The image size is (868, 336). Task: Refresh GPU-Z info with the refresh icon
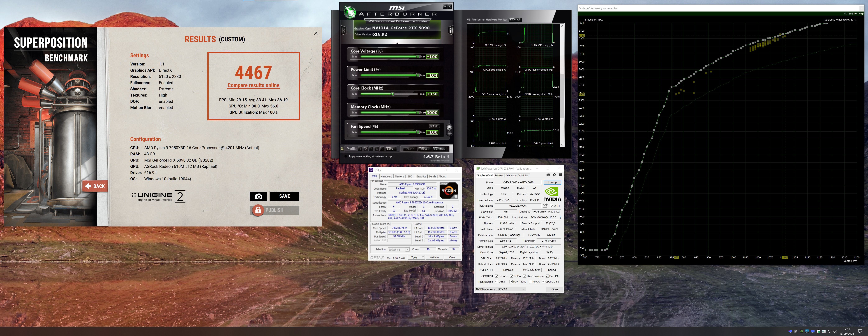pyautogui.click(x=554, y=175)
